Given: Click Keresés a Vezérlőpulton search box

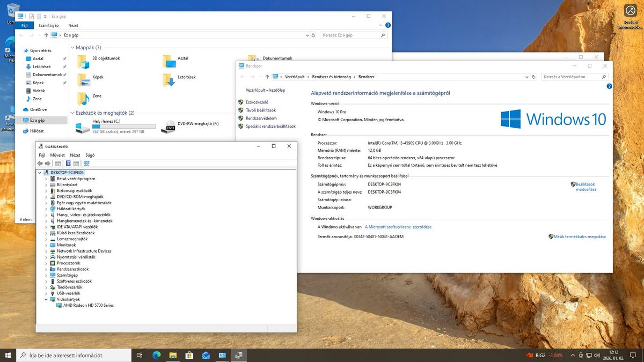Looking at the screenshot, I should 574,77.
